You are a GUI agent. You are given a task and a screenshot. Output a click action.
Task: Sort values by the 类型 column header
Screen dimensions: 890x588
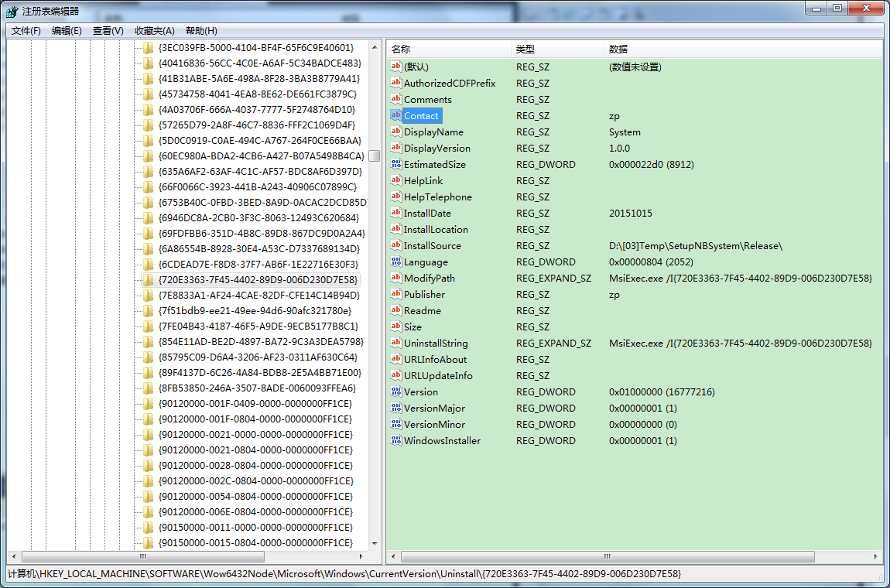[x=556, y=50]
